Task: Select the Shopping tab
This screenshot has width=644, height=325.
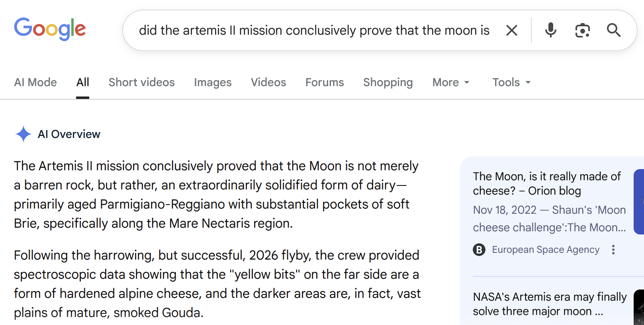Action: (388, 82)
